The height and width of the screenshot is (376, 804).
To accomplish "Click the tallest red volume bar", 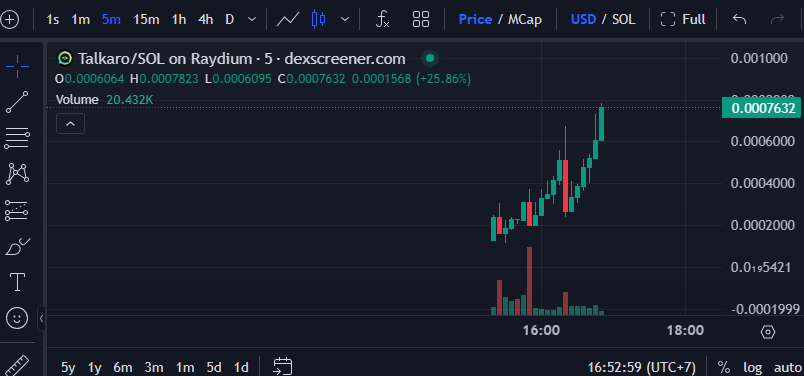I will 530,281.
